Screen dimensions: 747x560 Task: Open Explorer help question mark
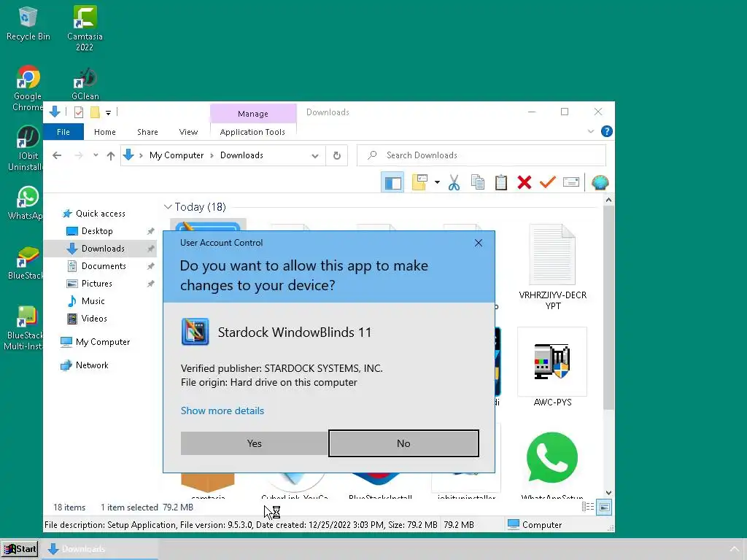(606, 131)
